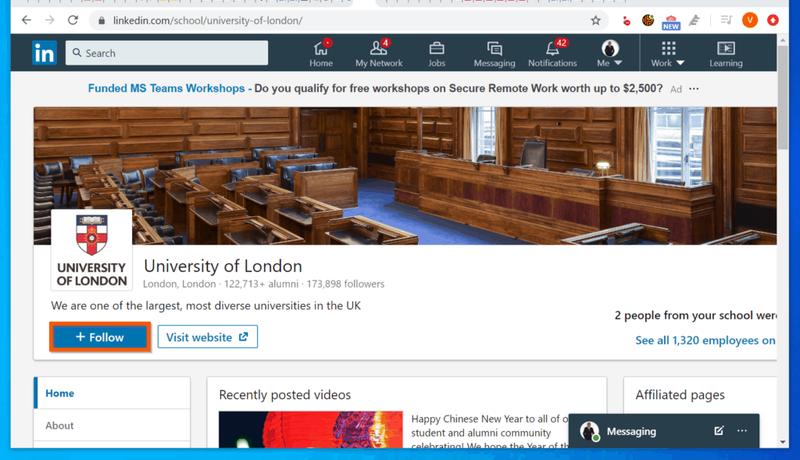
Task: Click scrollbar down arrow
Action: point(783,442)
